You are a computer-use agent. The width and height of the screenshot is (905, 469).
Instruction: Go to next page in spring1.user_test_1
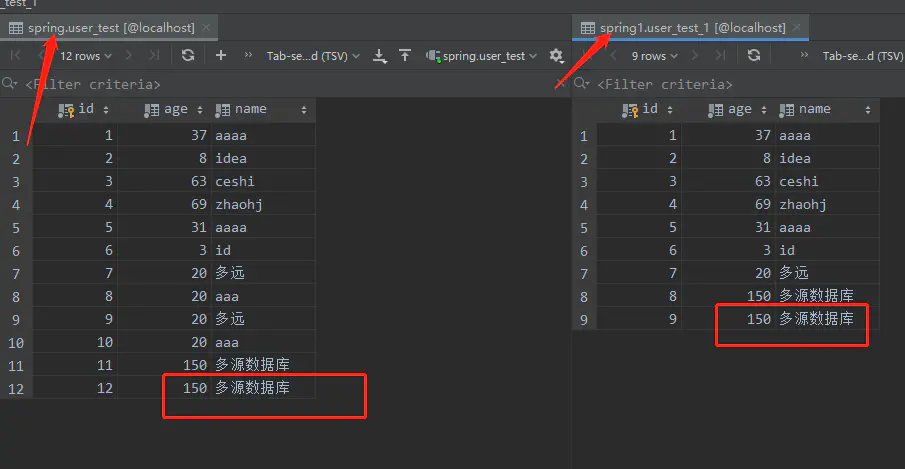(695, 55)
